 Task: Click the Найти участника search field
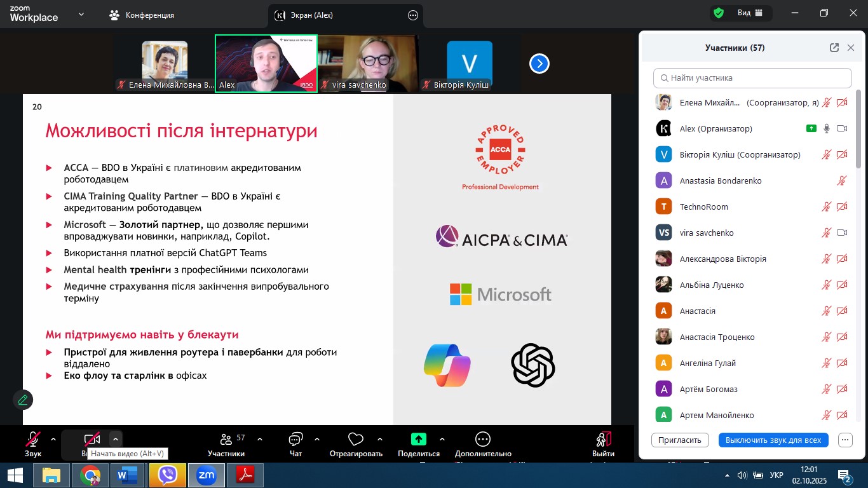click(x=752, y=78)
